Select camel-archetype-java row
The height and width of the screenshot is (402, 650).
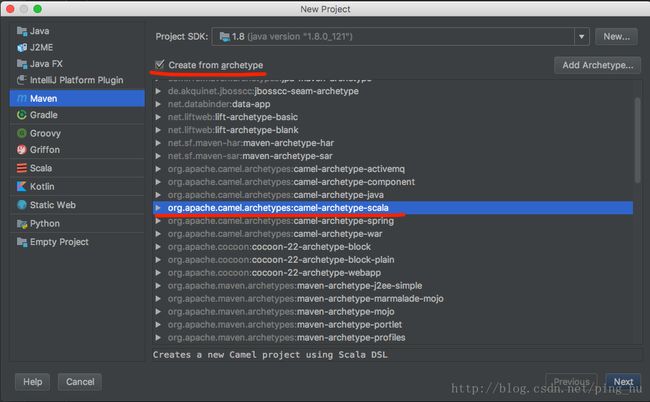(x=393, y=195)
